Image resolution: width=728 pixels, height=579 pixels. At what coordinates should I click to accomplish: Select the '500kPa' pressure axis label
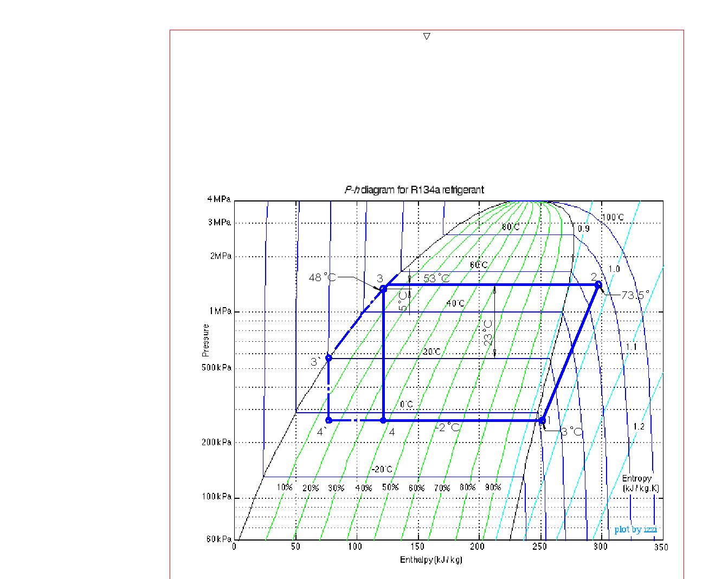217,367
